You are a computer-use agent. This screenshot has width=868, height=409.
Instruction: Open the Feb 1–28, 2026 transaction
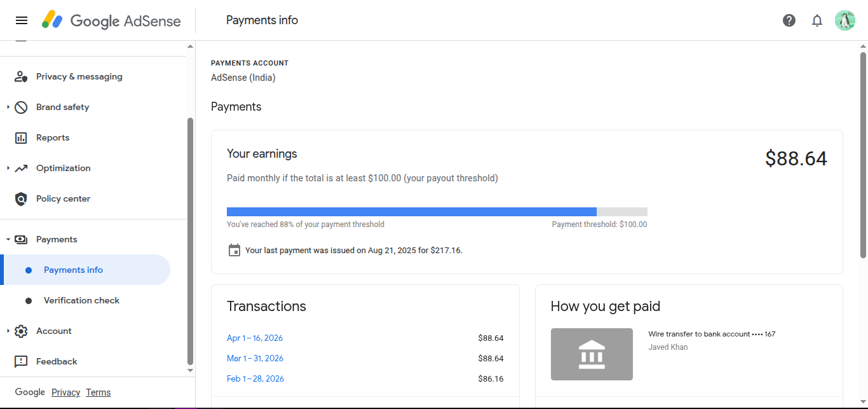[255, 379]
